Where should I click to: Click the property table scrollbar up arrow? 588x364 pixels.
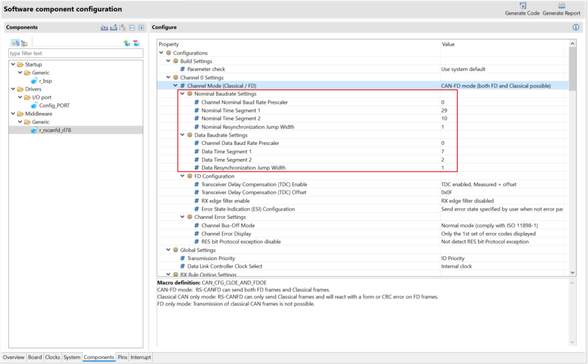point(572,44)
